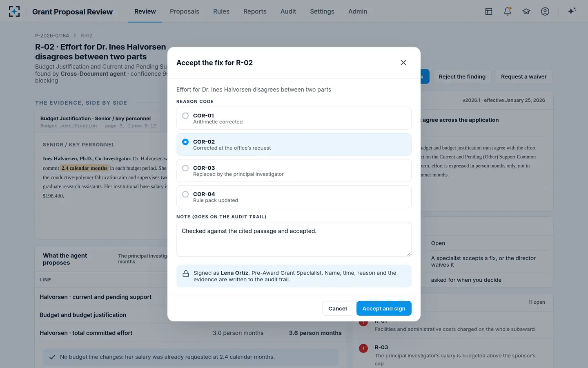Screen dimensions: 588x368
Task: Click the red alert icon beside R-03
Action: point(363,348)
